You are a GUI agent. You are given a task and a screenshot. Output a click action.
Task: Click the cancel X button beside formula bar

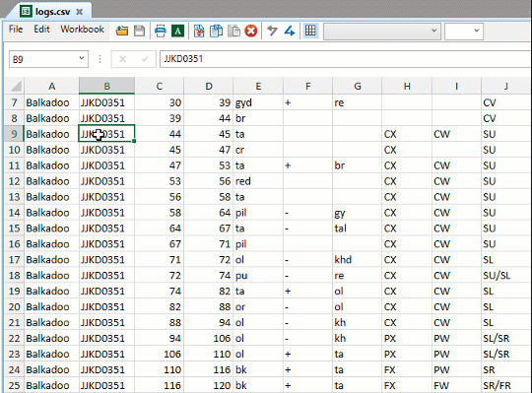[x=122, y=59]
